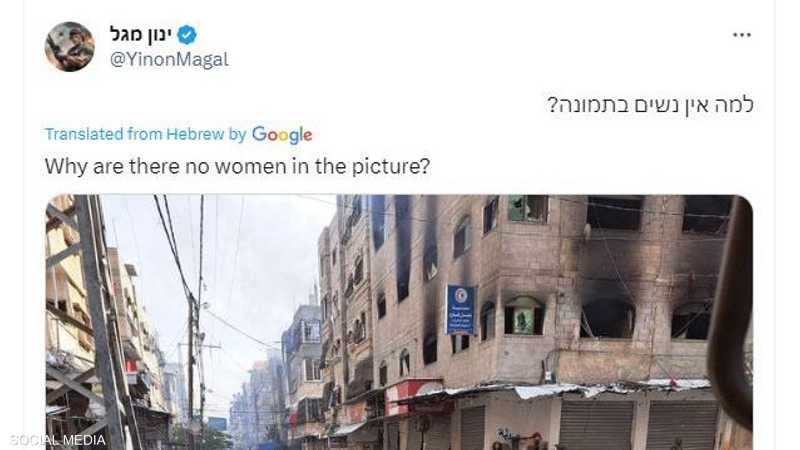Screen dimensions: 800x450
Task: Open Yinon Magal's profile avatar
Action: pos(70,46)
